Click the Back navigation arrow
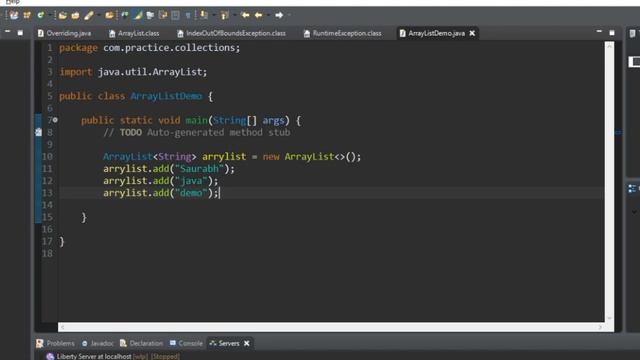 click(x=258, y=15)
